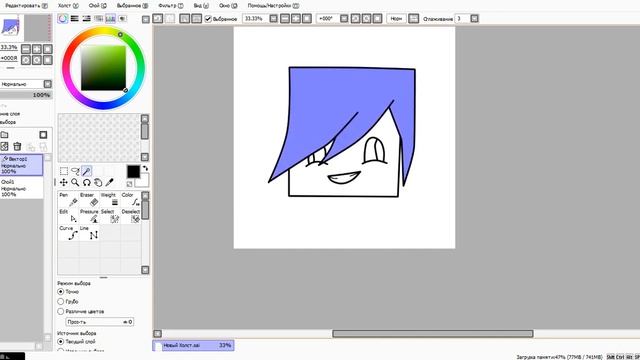Screen dimensions: 640x360
Task: Open the Окно menu
Action: tap(228, 6)
